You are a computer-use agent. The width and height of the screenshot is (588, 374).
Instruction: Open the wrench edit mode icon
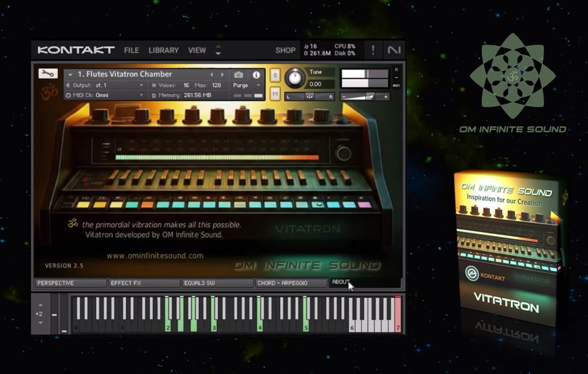(x=48, y=73)
